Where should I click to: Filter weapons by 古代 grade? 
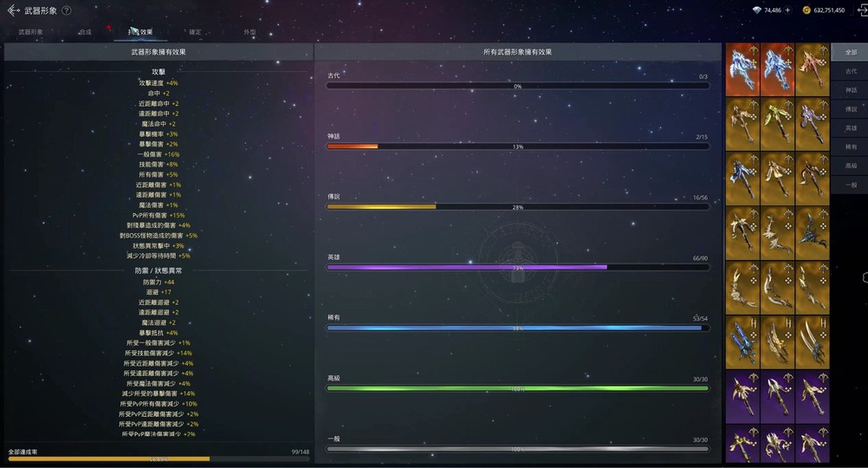click(851, 71)
